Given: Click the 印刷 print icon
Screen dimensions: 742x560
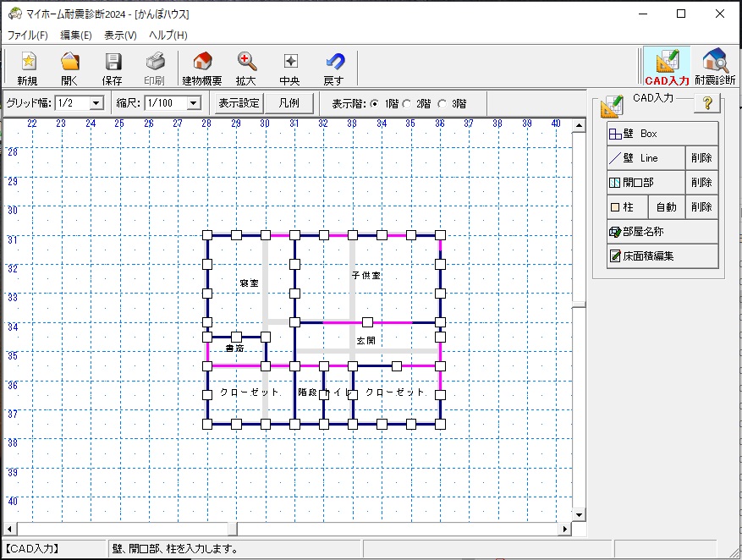Looking at the screenshot, I should (155, 68).
